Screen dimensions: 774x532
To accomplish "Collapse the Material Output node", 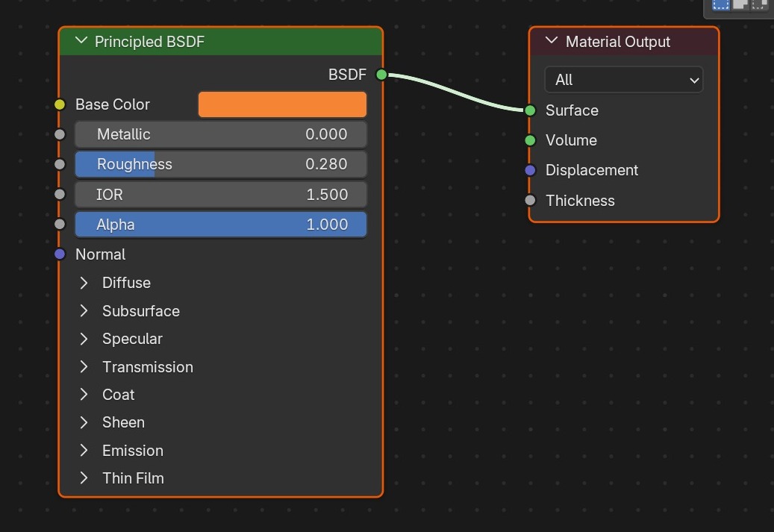I will (x=552, y=41).
